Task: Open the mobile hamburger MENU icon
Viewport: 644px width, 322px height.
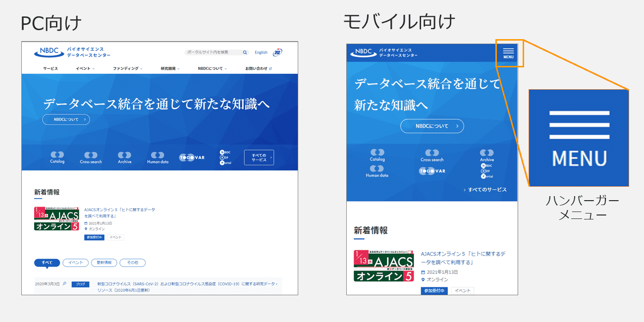Action: (508, 53)
